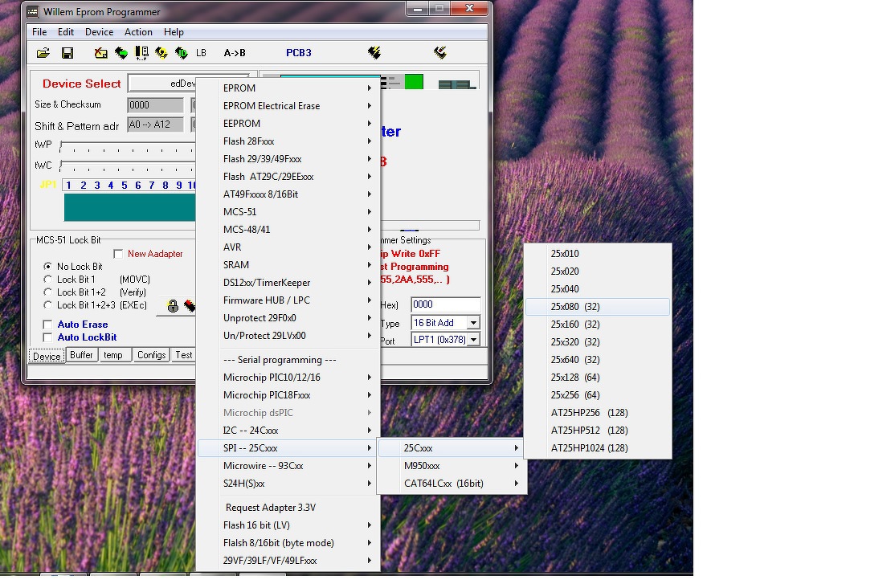Image resolution: width=895 pixels, height=588 pixels.
Task: Click the LB lock bit toolbar button
Action: (201, 53)
